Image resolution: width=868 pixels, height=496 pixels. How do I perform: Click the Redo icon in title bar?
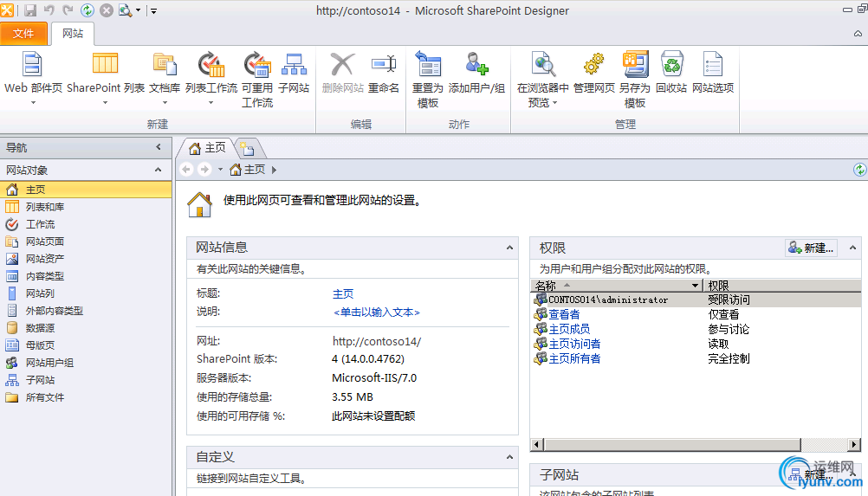coord(68,10)
